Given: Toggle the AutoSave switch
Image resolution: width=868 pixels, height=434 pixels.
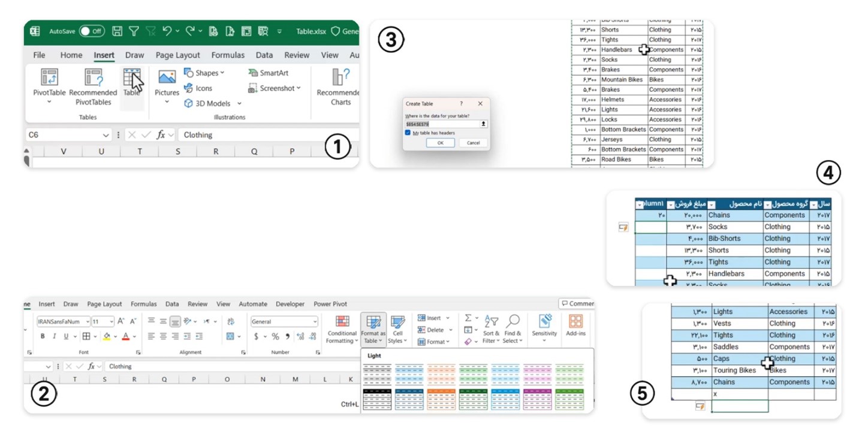Looking at the screenshot, I should 92,31.
